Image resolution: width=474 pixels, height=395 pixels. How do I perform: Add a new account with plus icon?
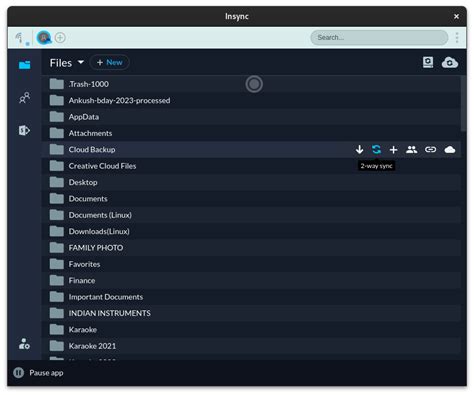(x=60, y=38)
